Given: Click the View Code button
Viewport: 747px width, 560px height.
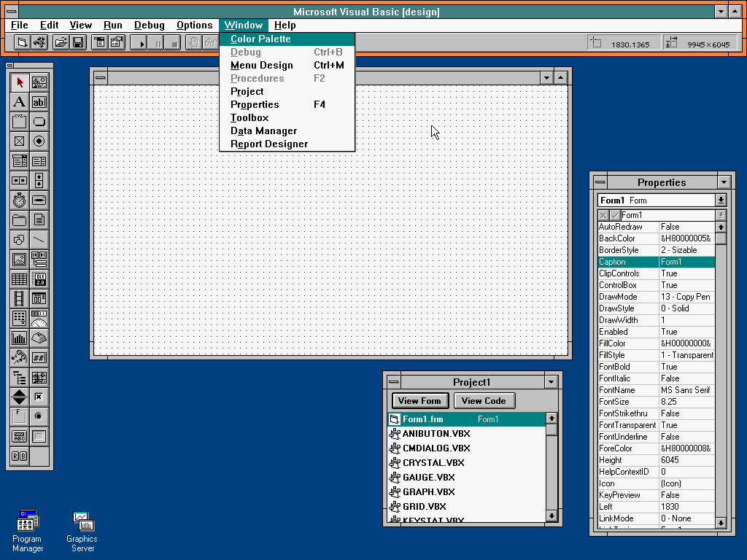Looking at the screenshot, I should coord(484,401).
